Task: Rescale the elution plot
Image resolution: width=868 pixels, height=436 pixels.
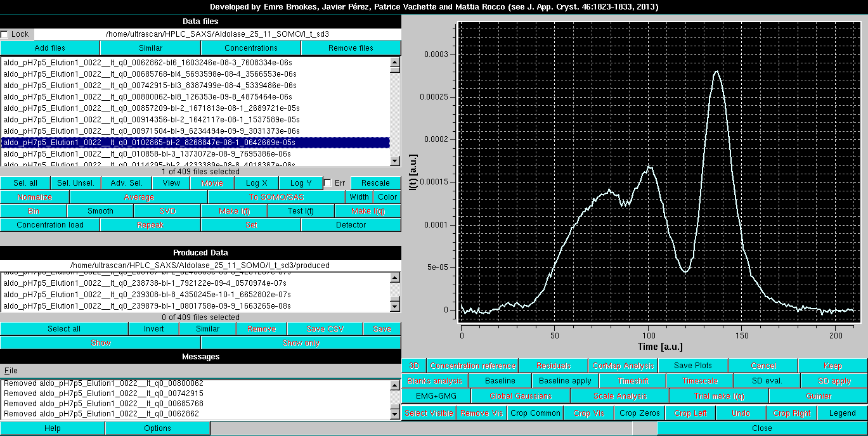Action: [x=375, y=183]
